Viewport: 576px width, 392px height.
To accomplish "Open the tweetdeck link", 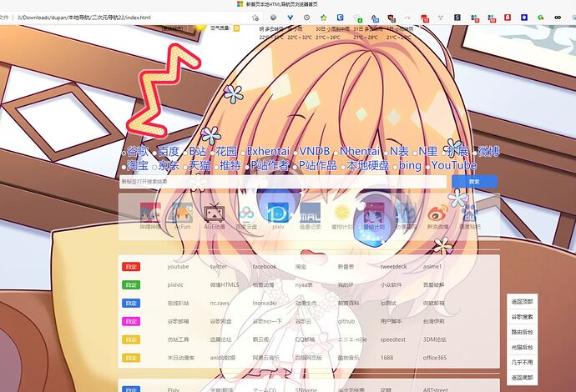I will pos(393,266).
